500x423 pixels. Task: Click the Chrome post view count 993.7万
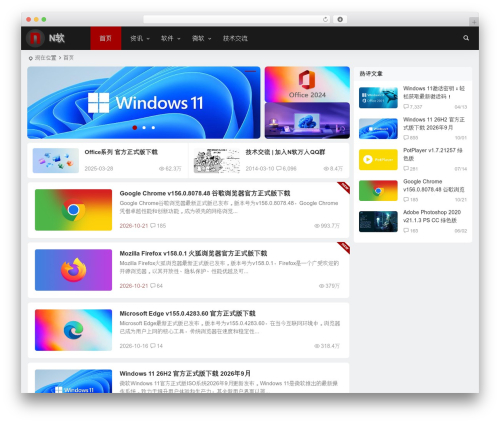coord(327,226)
